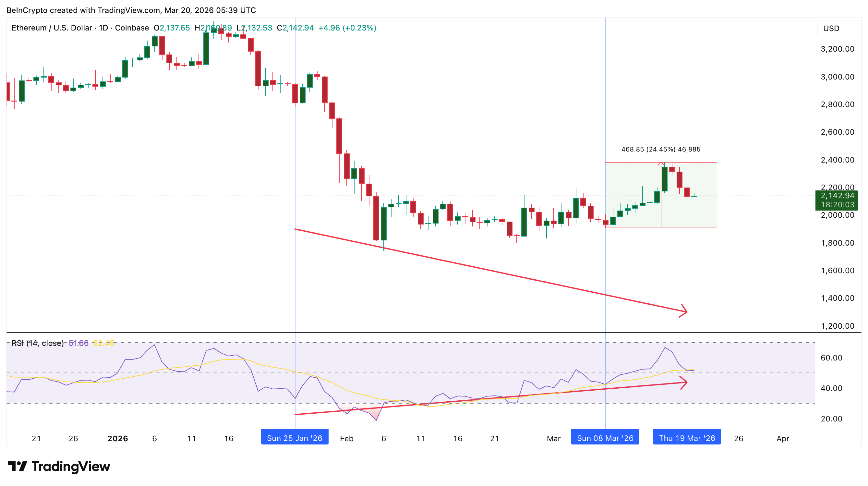Click the Sun 25 Jan '26 date marker

coord(295,438)
